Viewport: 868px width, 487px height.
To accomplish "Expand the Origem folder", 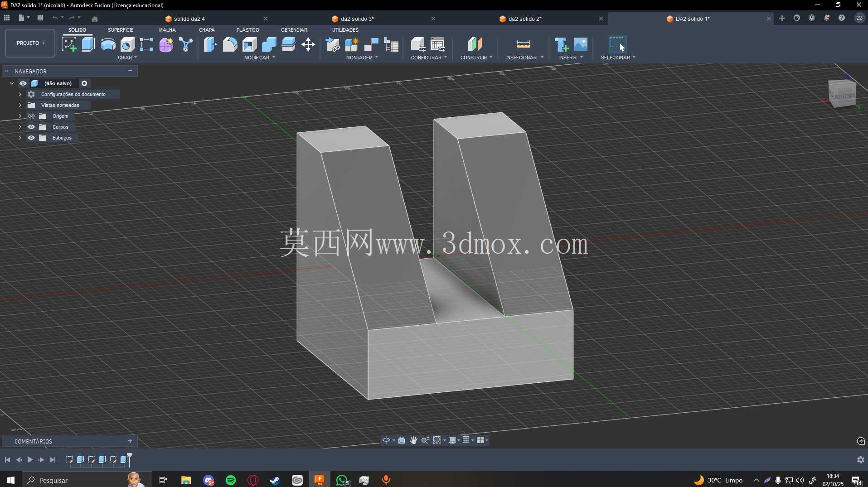I will [x=20, y=116].
